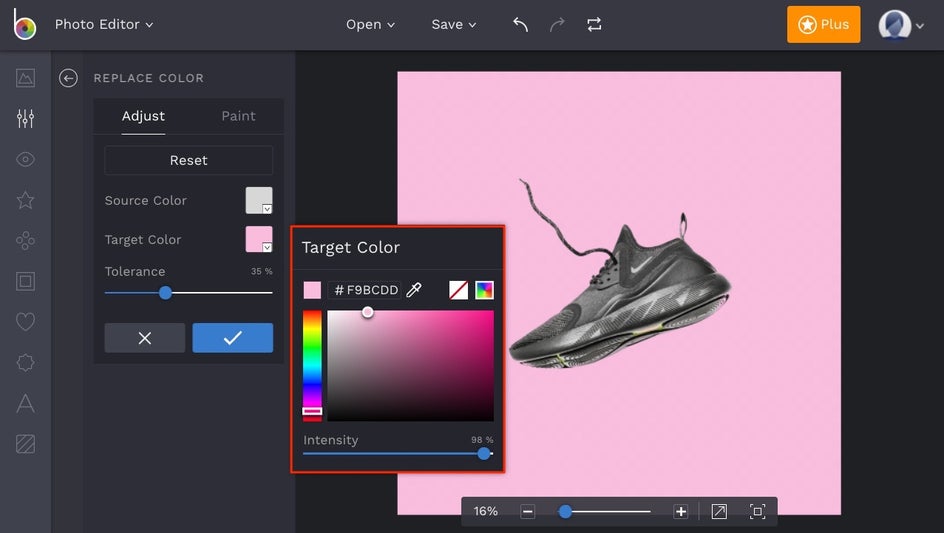Select the transparent no-color swatch icon
This screenshot has height=533, width=944.
tap(458, 290)
